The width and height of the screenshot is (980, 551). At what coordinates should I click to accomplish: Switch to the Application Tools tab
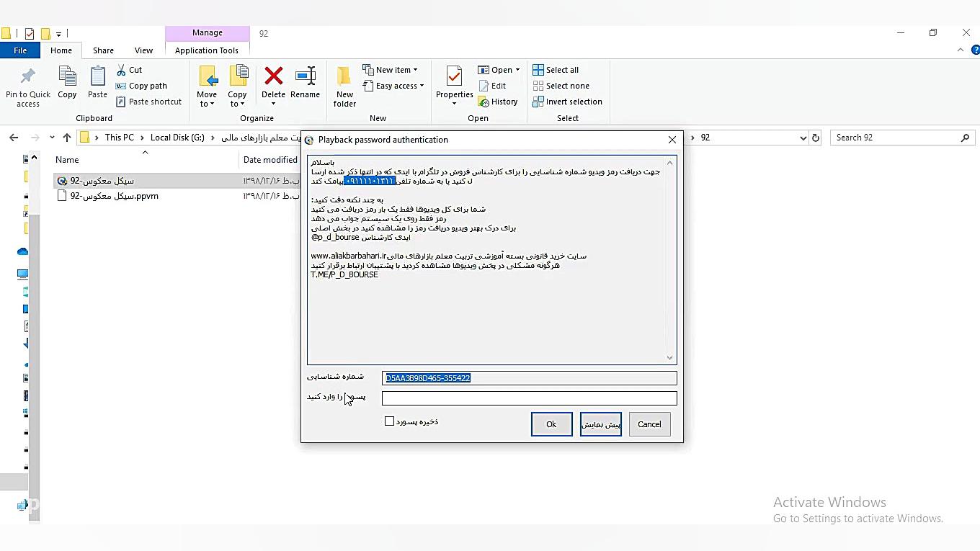point(207,50)
